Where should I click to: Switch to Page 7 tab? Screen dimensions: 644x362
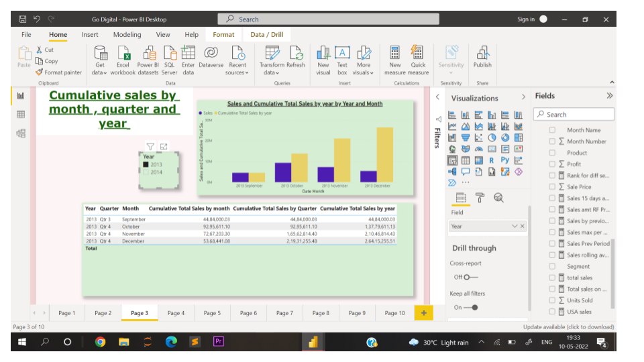pyautogui.click(x=284, y=313)
